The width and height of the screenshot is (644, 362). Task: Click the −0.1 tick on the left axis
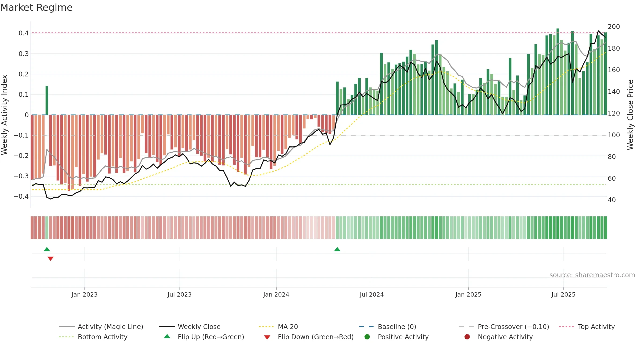pyautogui.click(x=21, y=135)
